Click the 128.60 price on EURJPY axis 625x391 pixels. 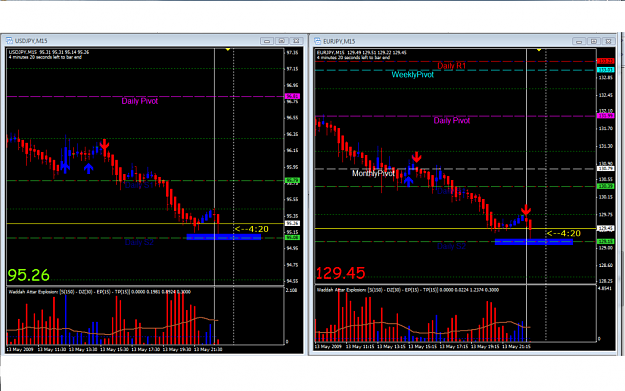[x=605, y=265]
